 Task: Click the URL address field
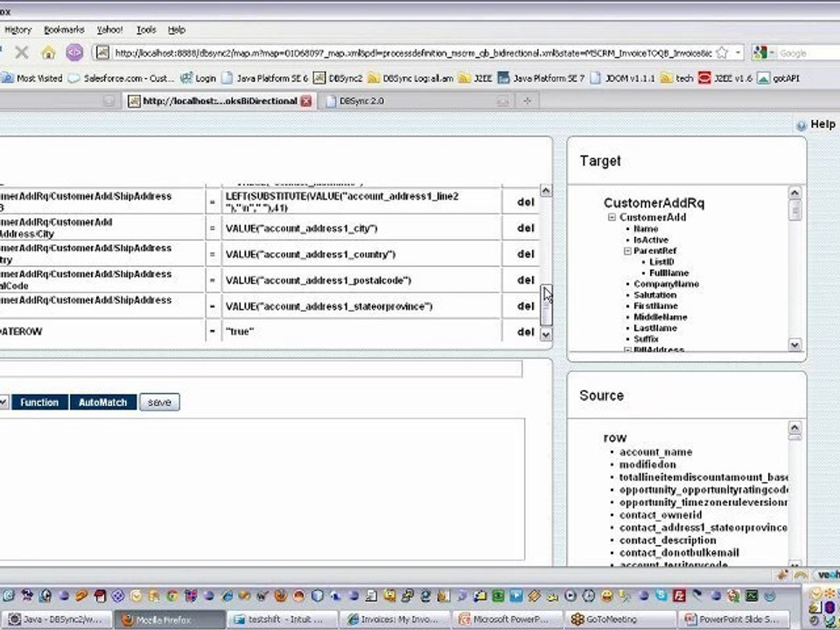[412, 53]
